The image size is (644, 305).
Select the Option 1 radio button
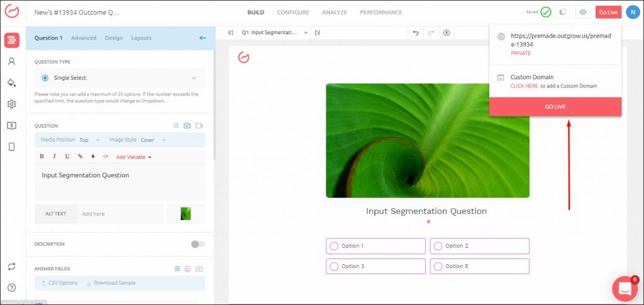tap(334, 246)
